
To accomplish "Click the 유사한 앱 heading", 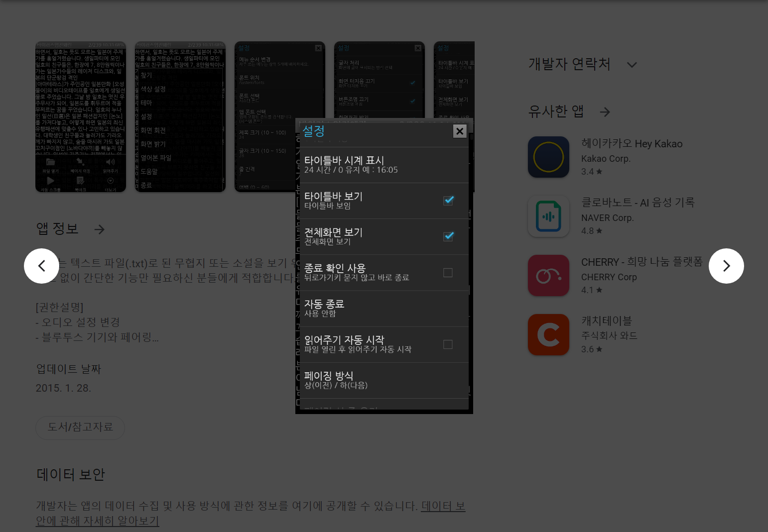I will click(556, 111).
